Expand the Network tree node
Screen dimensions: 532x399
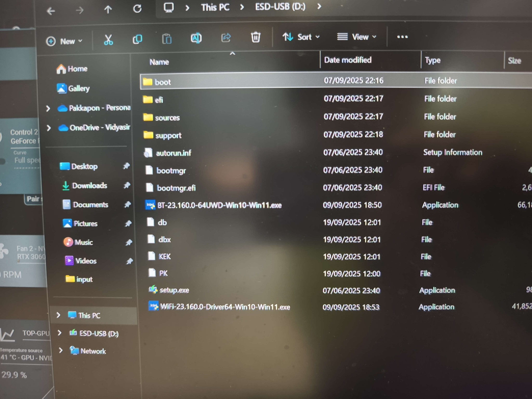(x=61, y=350)
